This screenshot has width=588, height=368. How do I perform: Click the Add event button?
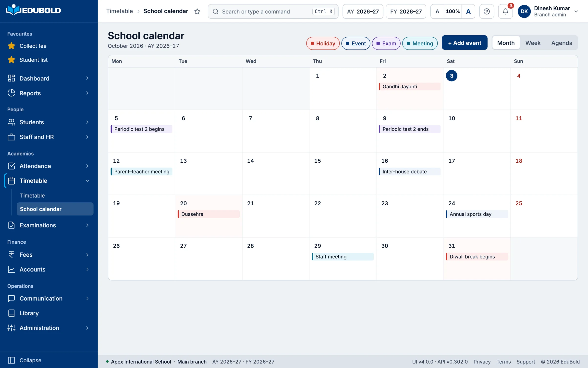click(465, 43)
